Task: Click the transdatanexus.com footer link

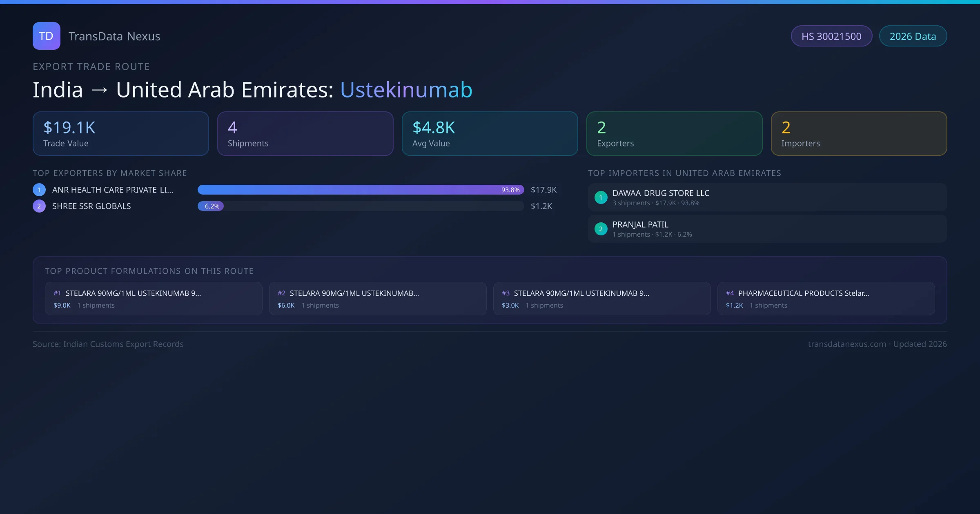Action: click(x=847, y=344)
